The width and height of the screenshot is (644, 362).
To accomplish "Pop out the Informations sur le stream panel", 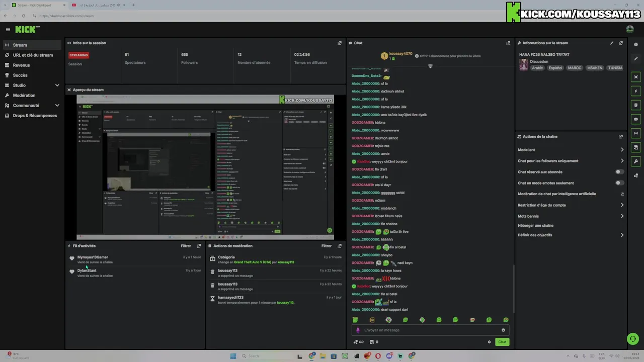I will (x=621, y=43).
